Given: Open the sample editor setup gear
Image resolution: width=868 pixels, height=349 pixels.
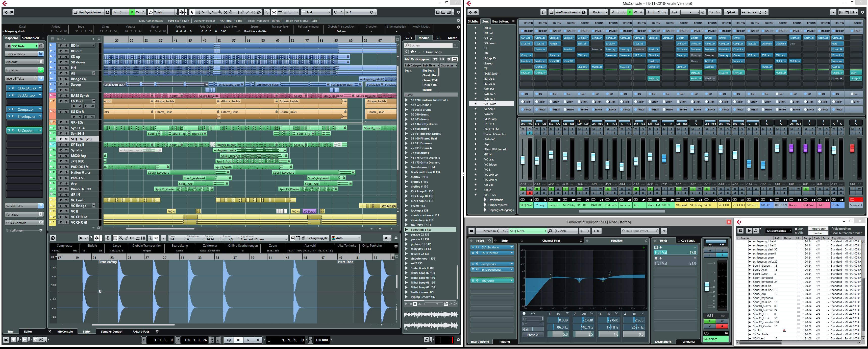Looking at the screenshot, I should point(396,238).
